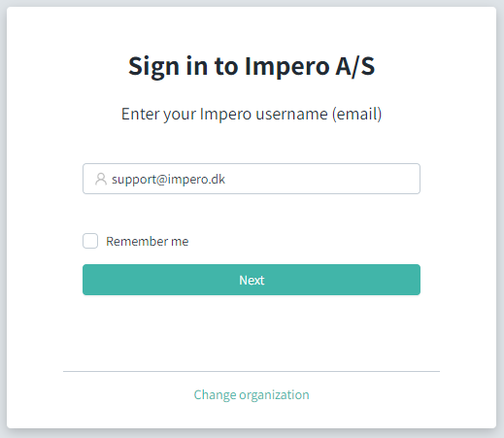504x438 pixels.
Task: Click the Remember me label text
Action: click(148, 242)
